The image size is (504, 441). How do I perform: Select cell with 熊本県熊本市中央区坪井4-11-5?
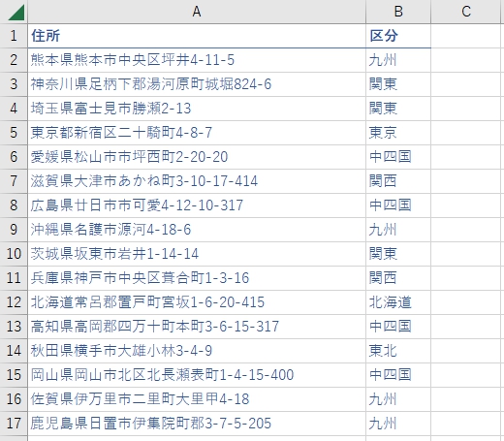click(197, 60)
